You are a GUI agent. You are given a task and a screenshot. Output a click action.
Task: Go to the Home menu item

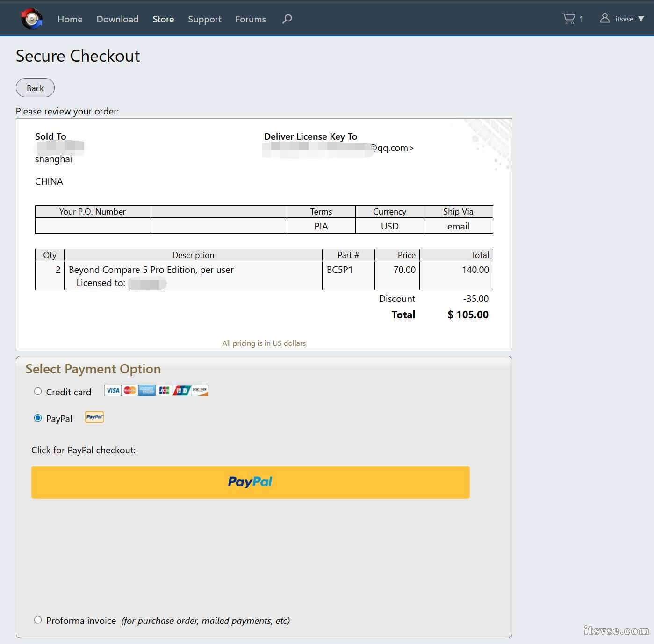click(x=70, y=19)
